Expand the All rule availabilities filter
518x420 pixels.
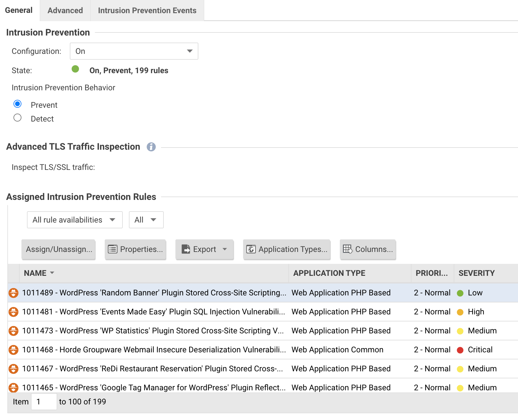coord(75,220)
